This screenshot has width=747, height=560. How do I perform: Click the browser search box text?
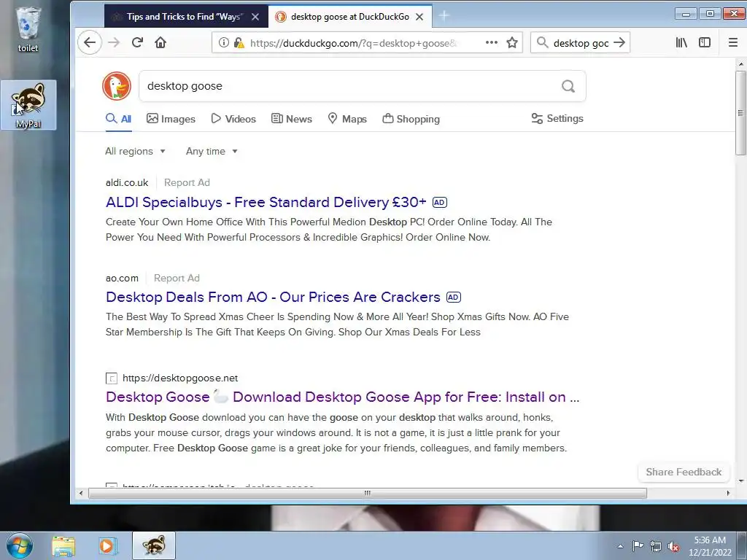tap(581, 43)
